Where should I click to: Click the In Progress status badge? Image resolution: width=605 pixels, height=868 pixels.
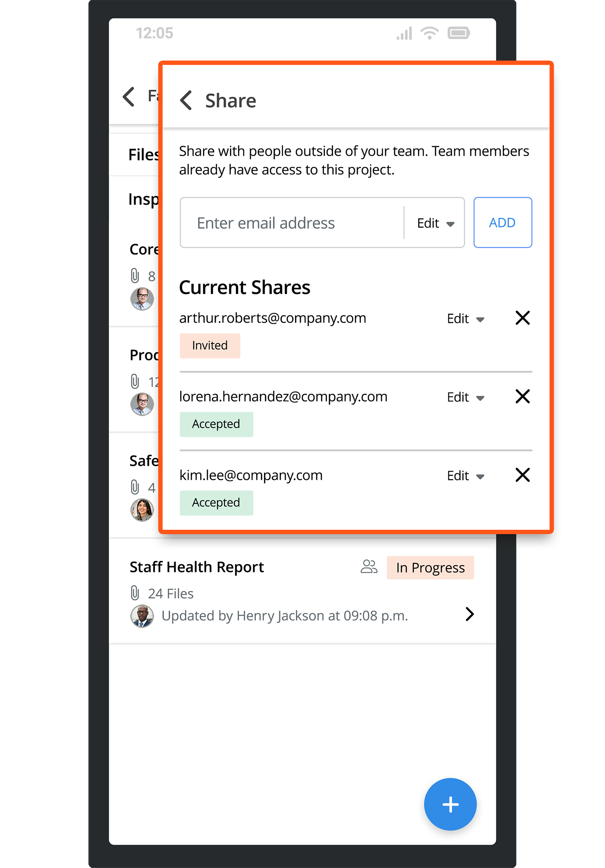(x=430, y=568)
